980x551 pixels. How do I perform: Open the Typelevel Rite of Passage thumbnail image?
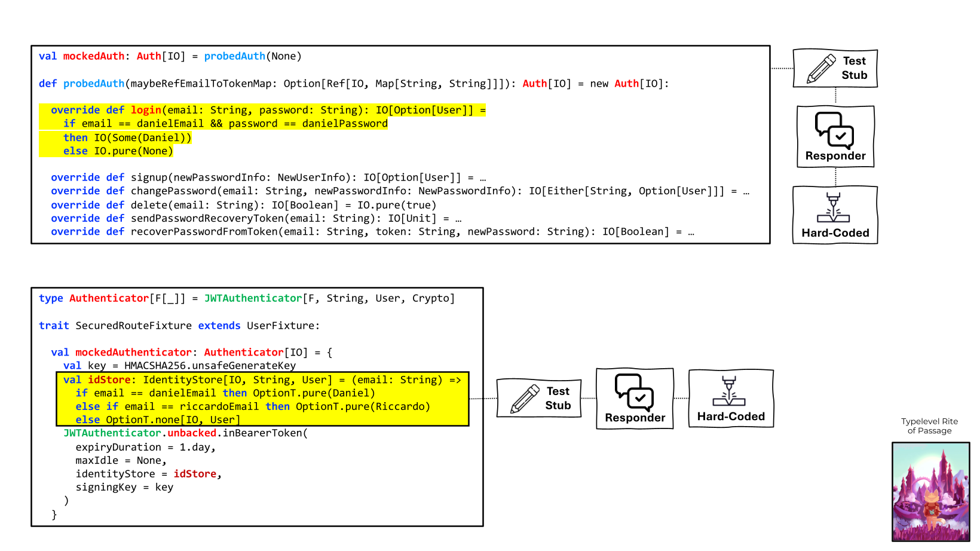click(x=930, y=491)
